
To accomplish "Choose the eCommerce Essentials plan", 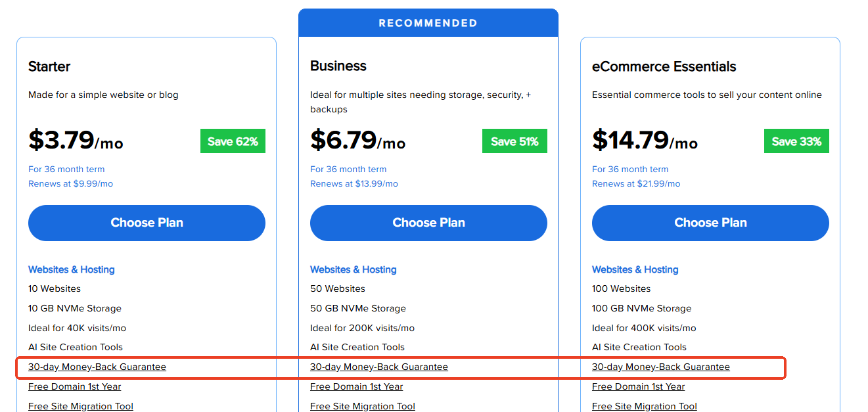I will coord(710,223).
